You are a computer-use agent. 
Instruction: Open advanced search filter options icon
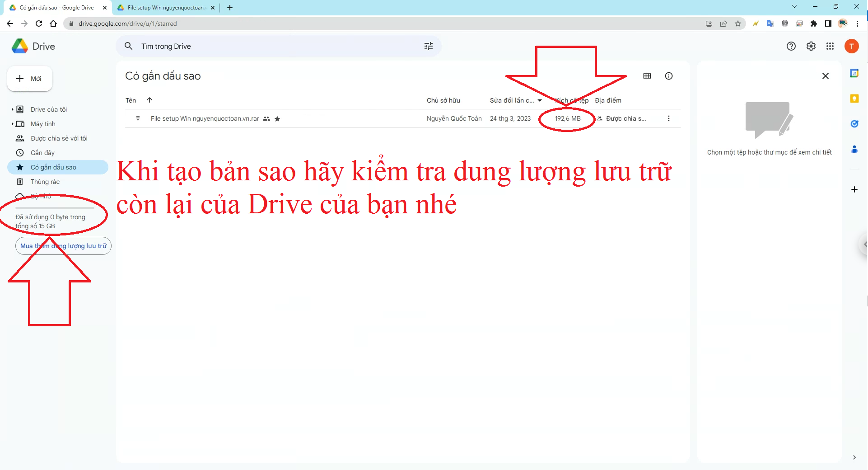tap(428, 46)
